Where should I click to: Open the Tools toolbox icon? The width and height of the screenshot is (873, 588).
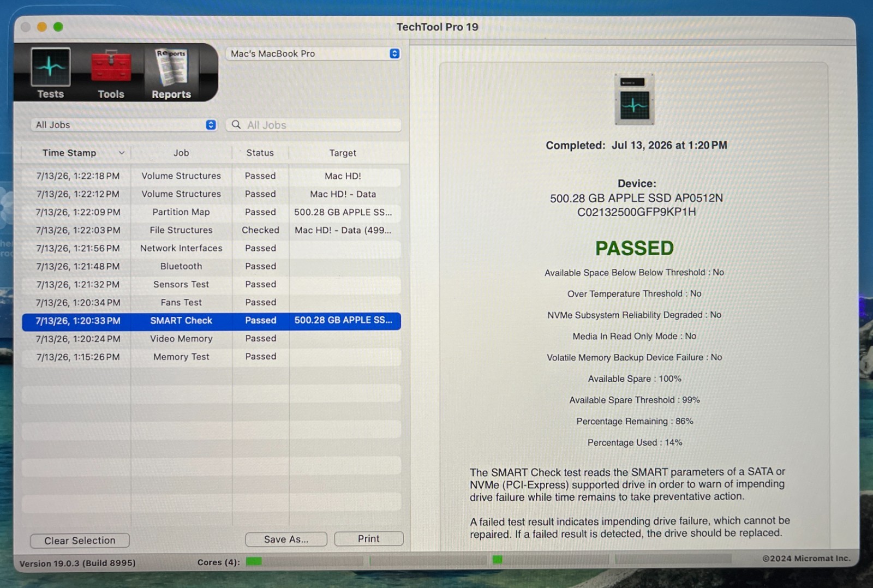(x=111, y=68)
